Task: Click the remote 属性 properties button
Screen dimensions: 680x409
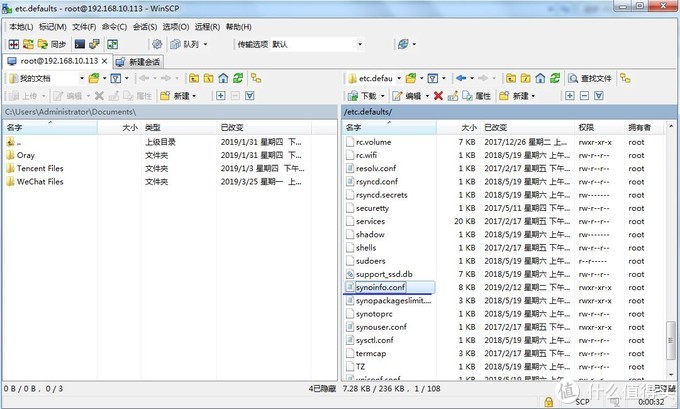Action: (476, 96)
